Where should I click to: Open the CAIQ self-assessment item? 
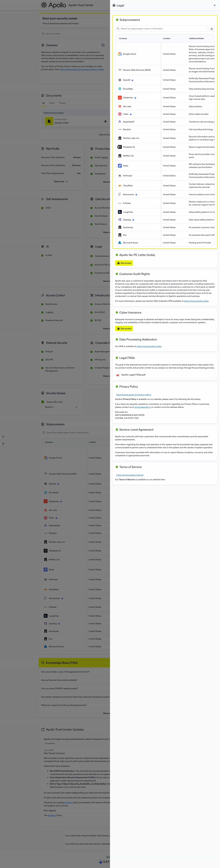pos(48,208)
